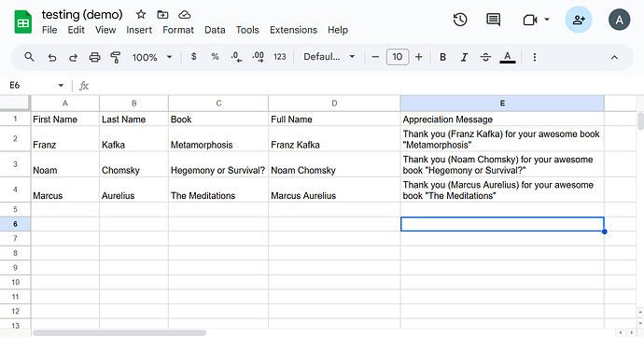644x337 pixels.
Task: Click the move to folder icon
Action: 162,15
